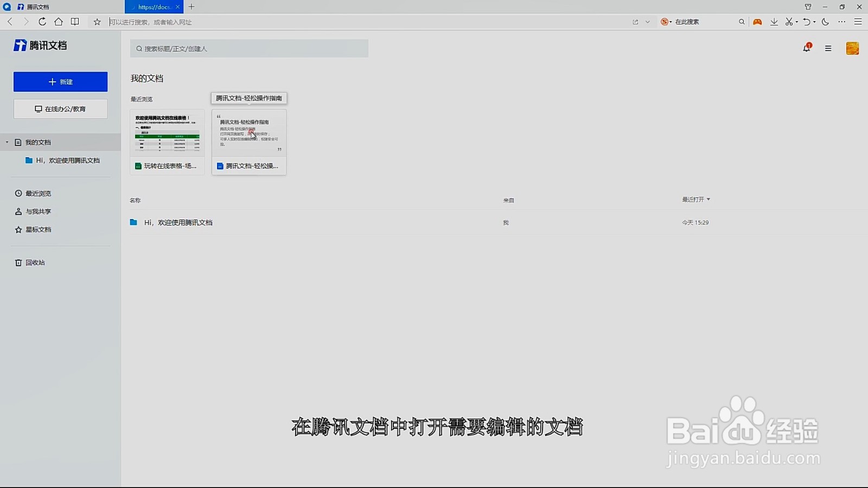Click the 新建 create button
Viewport: 868px width, 488px height.
tap(60, 82)
